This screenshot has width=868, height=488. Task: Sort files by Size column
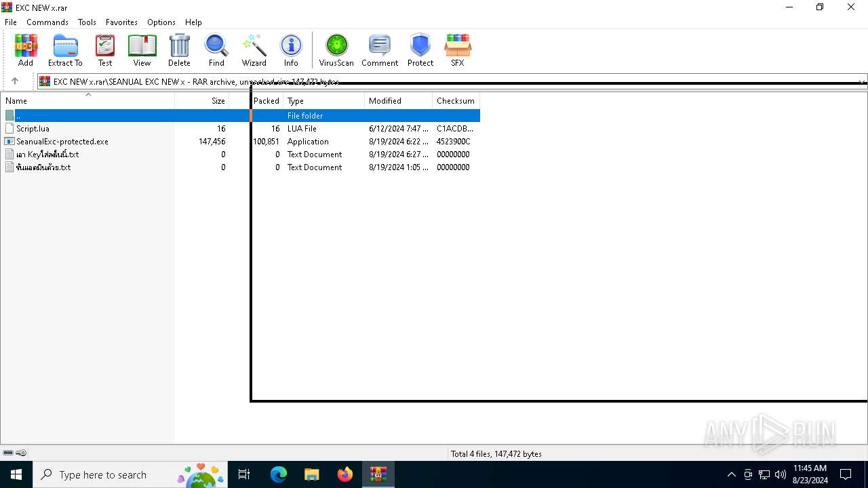point(202,100)
